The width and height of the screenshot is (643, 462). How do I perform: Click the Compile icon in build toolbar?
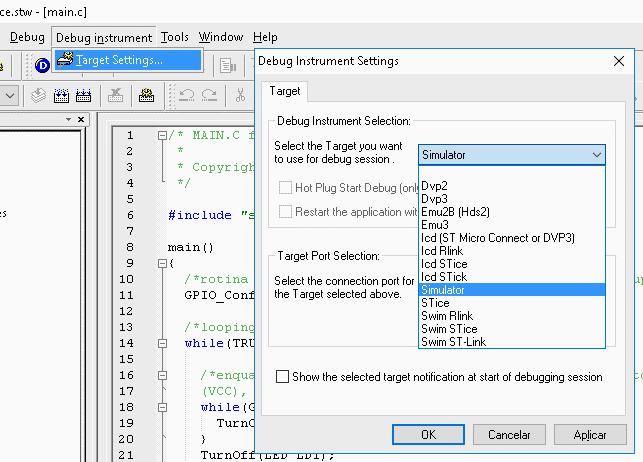point(38,96)
